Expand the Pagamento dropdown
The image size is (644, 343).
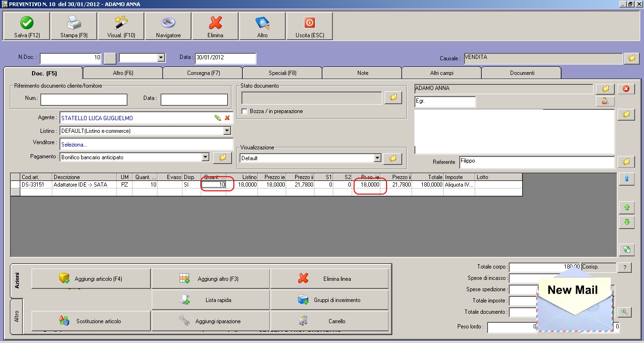pyautogui.click(x=205, y=157)
